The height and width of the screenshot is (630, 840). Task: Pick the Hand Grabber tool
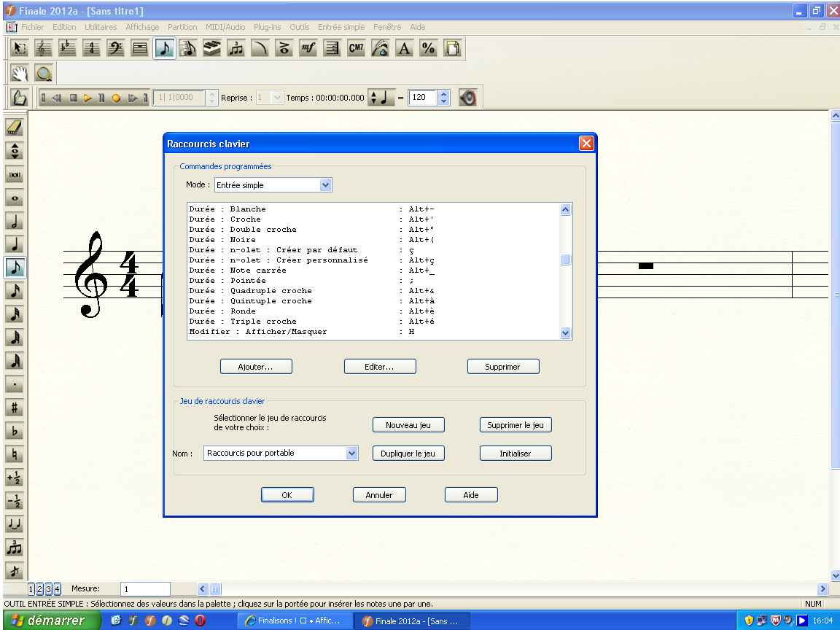[x=19, y=73]
